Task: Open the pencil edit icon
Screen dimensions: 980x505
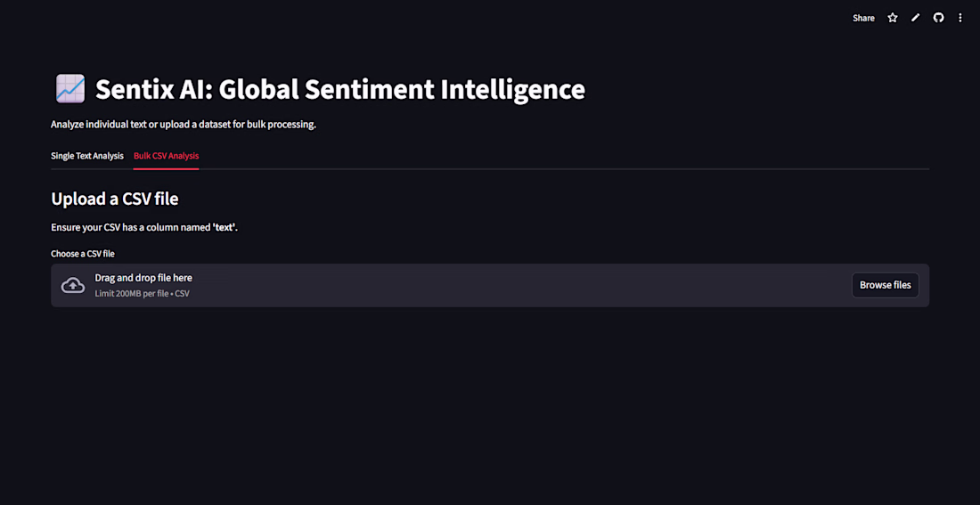Action: pyautogui.click(x=915, y=18)
